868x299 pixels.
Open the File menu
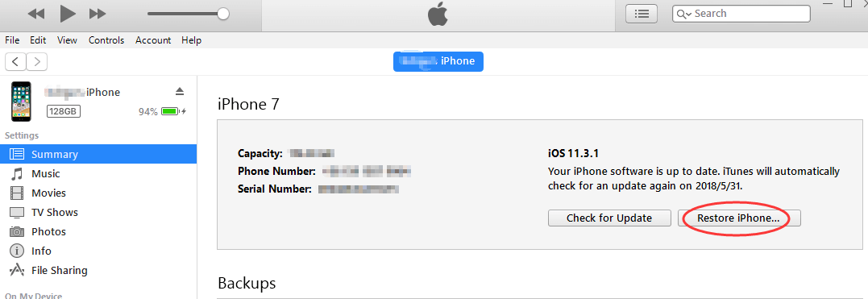[12, 40]
